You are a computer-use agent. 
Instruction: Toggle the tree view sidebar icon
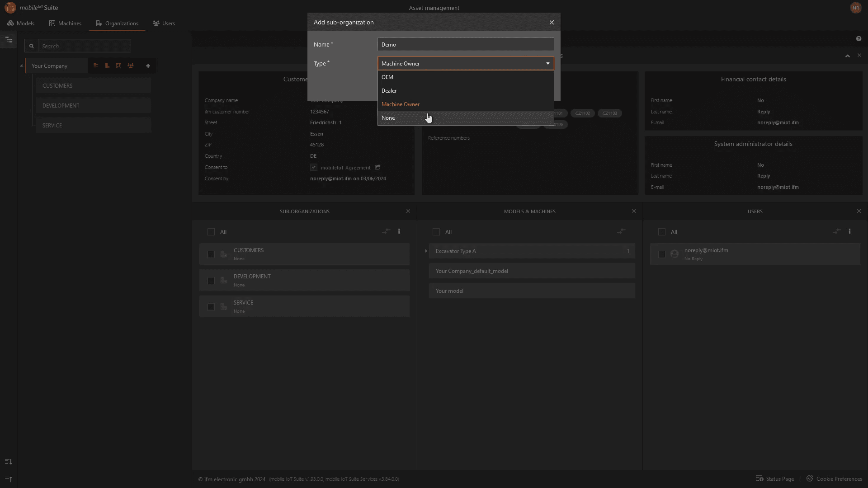[9, 40]
